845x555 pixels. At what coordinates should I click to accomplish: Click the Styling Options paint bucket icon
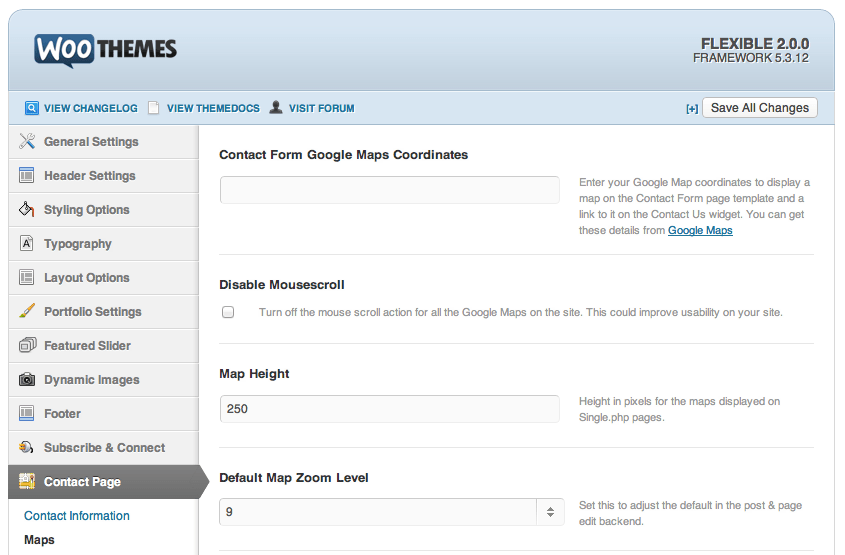(x=27, y=209)
